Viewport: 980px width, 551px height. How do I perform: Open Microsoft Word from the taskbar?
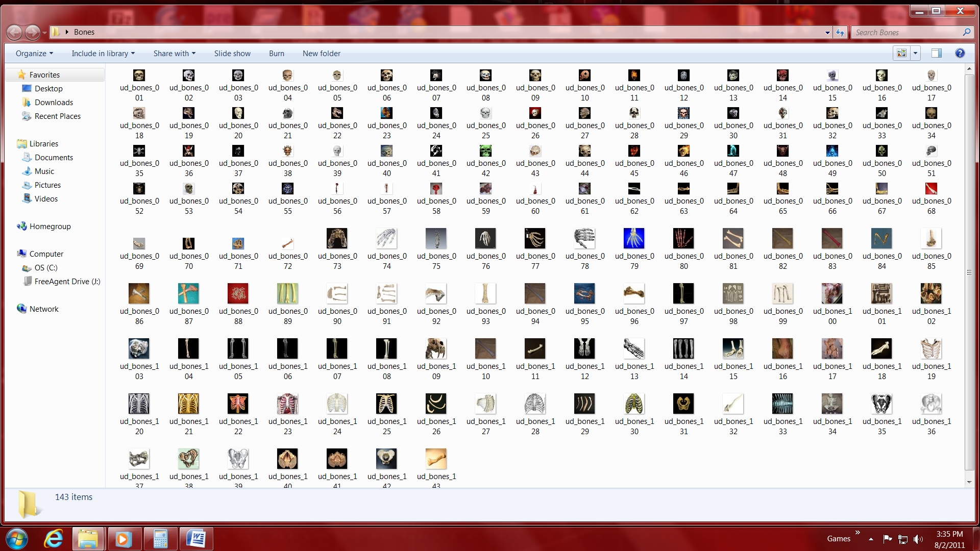pyautogui.click(x=196, y=539)
